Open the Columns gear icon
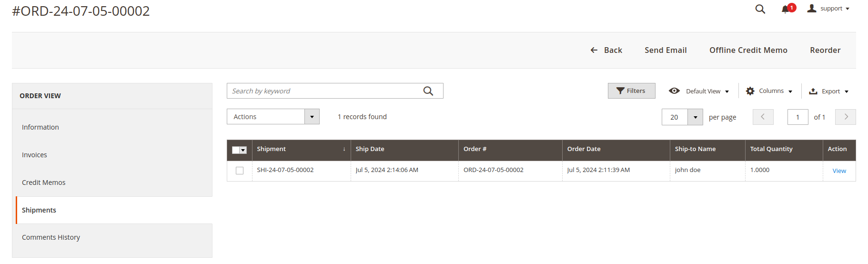The height and width of the screenshot is (264, 868). (750, 91)
